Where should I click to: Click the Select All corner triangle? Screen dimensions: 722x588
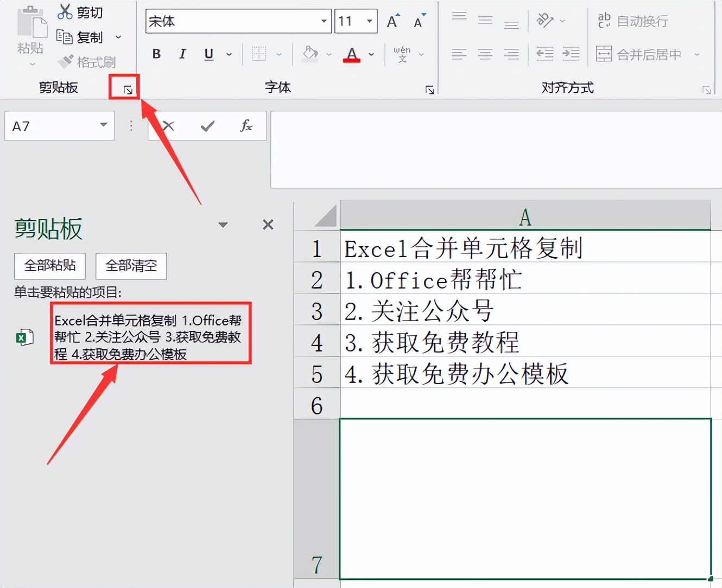click(x=325, y=216)
